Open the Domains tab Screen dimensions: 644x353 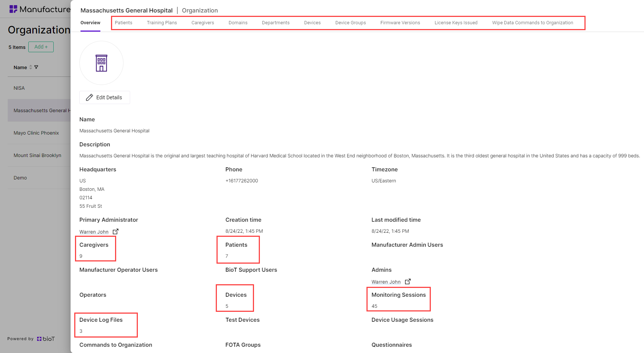point(238,23)
